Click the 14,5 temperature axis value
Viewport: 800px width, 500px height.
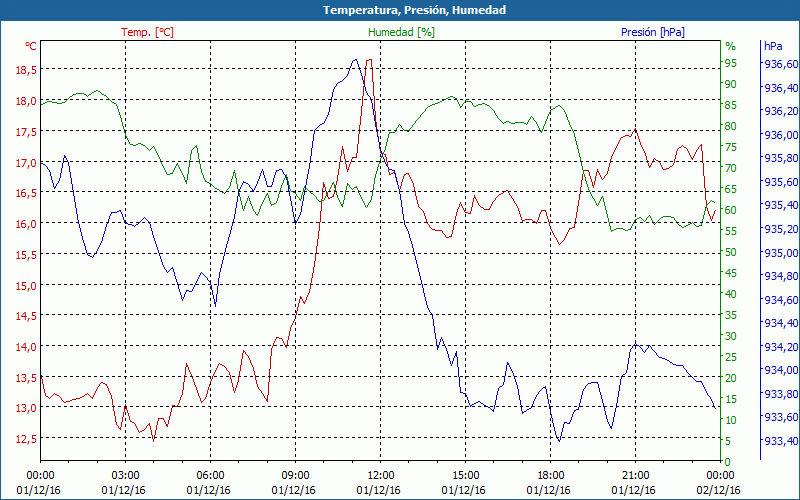pos(27,316)
